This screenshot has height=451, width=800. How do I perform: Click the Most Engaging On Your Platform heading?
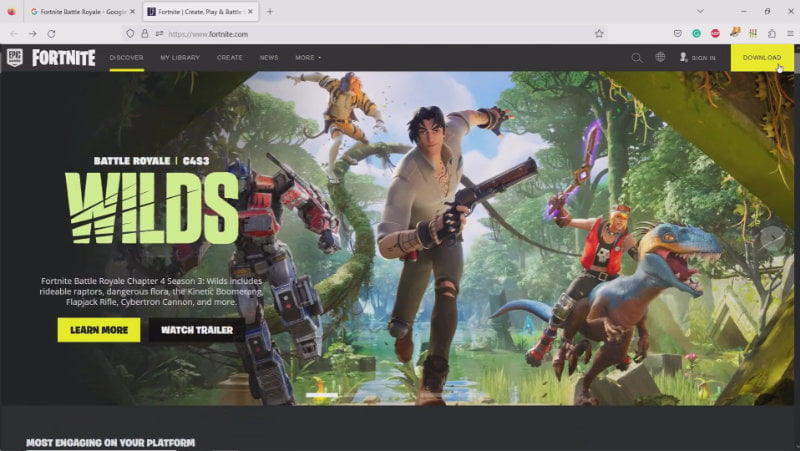click(111, 443)
